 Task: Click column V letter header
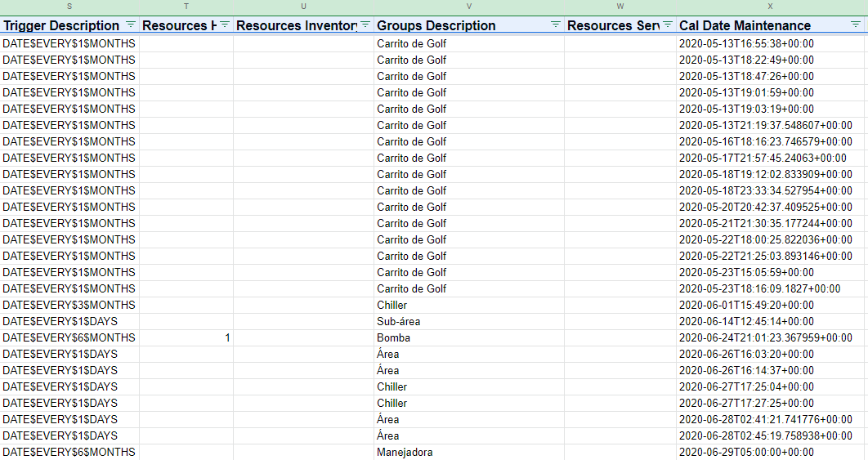(x=469, y=7)
